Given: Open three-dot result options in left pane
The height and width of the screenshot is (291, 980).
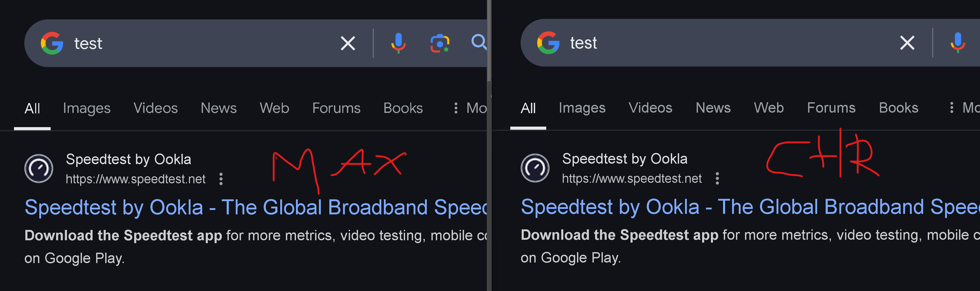Looking at the screenshot, I should point(221,179).
